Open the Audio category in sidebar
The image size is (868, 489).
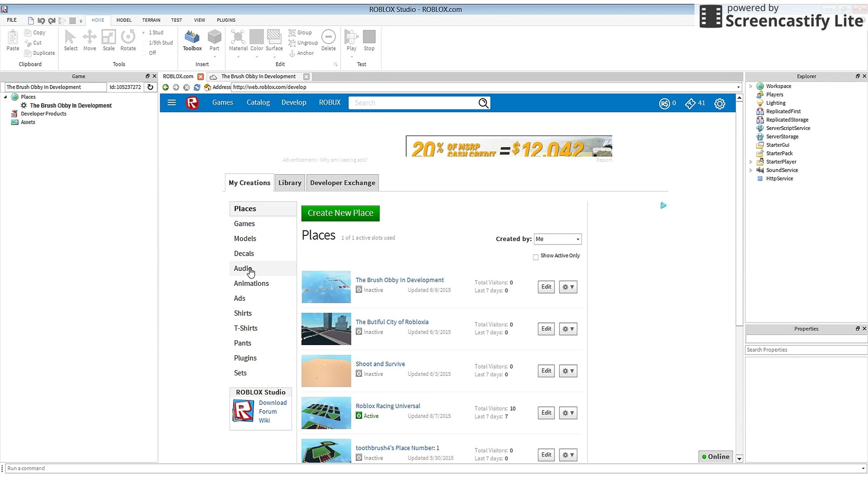[263, 268]
